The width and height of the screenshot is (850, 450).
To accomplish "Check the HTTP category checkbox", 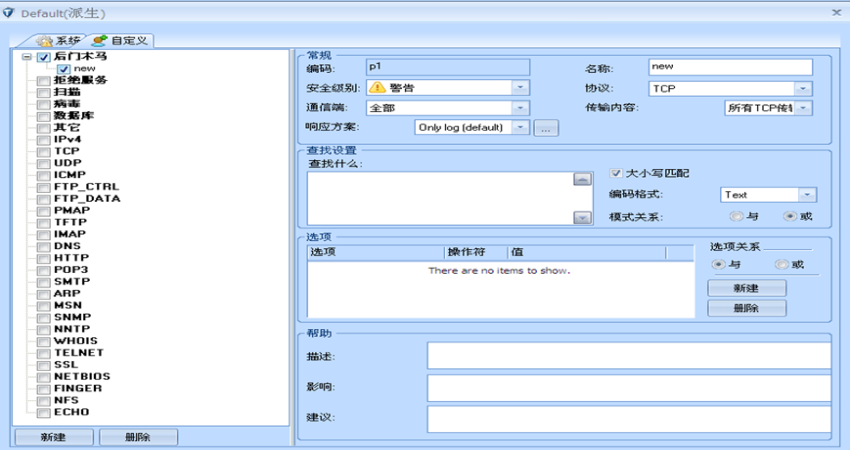I will [x=43, y=258].
